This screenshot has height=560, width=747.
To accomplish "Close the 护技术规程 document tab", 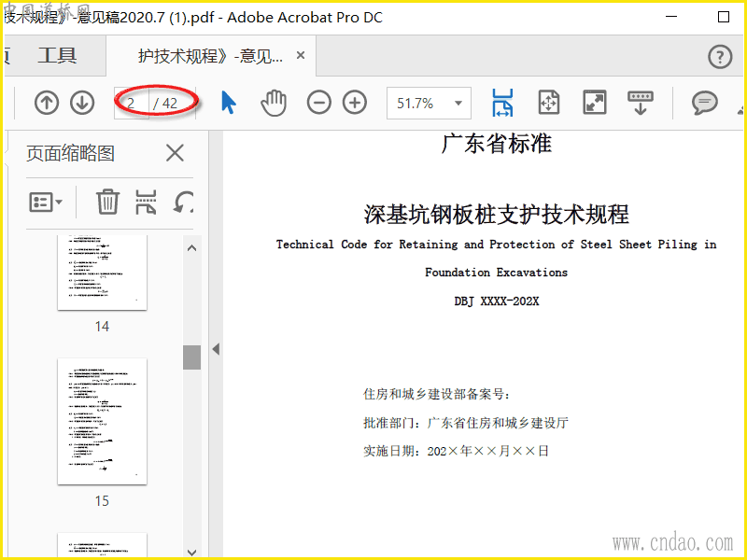I will 301,55.
